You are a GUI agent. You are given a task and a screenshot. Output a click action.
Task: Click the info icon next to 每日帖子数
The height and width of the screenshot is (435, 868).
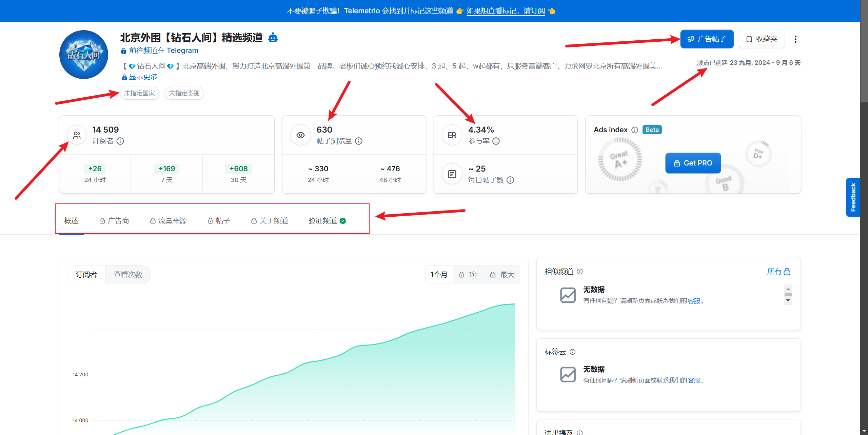tap(510, 180)
